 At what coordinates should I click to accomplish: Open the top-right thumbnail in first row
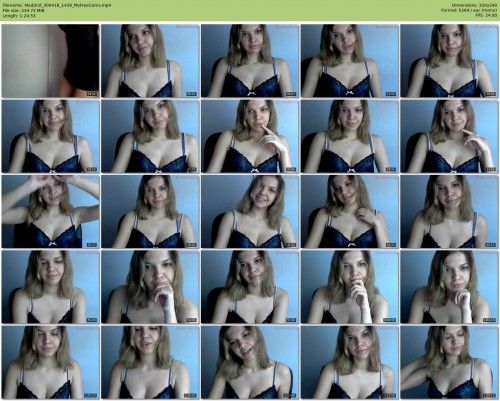pos(449,61)
